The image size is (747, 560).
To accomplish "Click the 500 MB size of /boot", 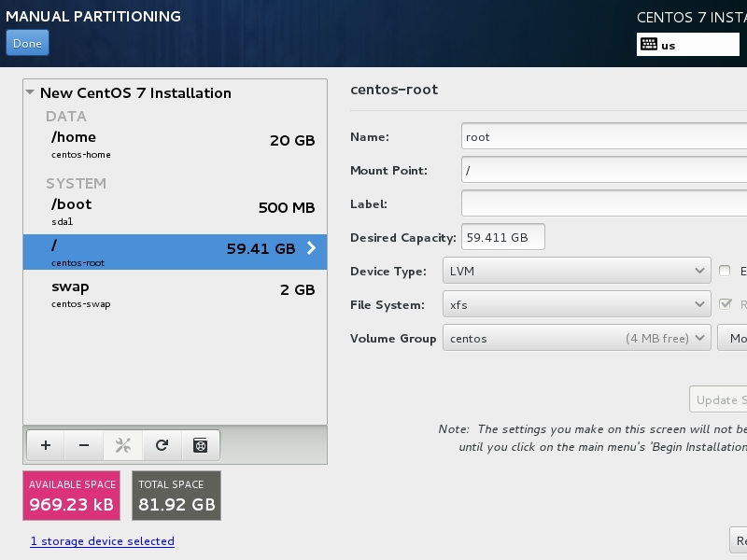I will click(287, 207).
